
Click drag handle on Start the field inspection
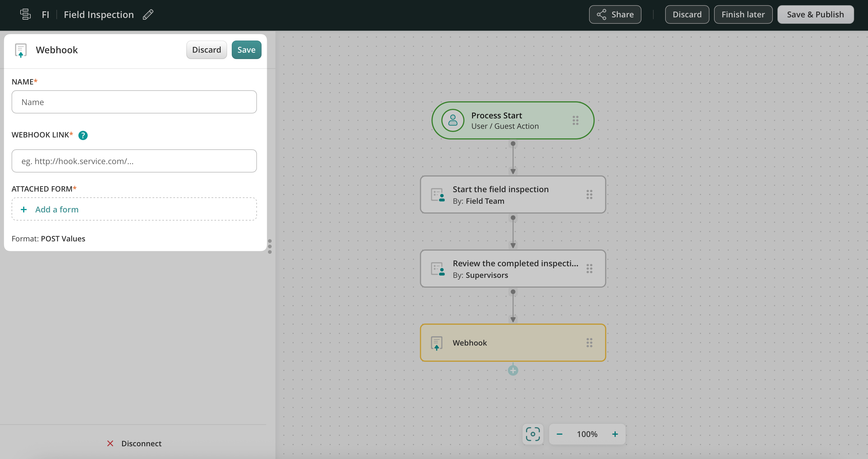[589, 194]
